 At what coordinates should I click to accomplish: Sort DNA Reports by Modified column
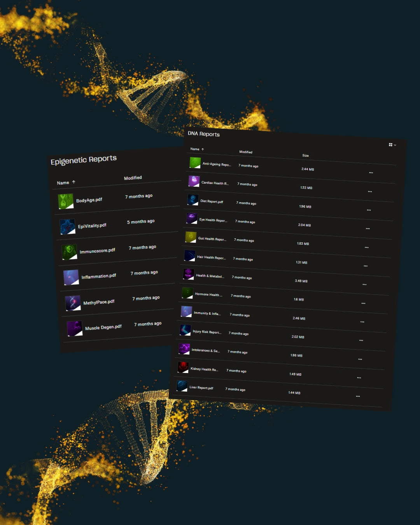click(x=246, y=152)
